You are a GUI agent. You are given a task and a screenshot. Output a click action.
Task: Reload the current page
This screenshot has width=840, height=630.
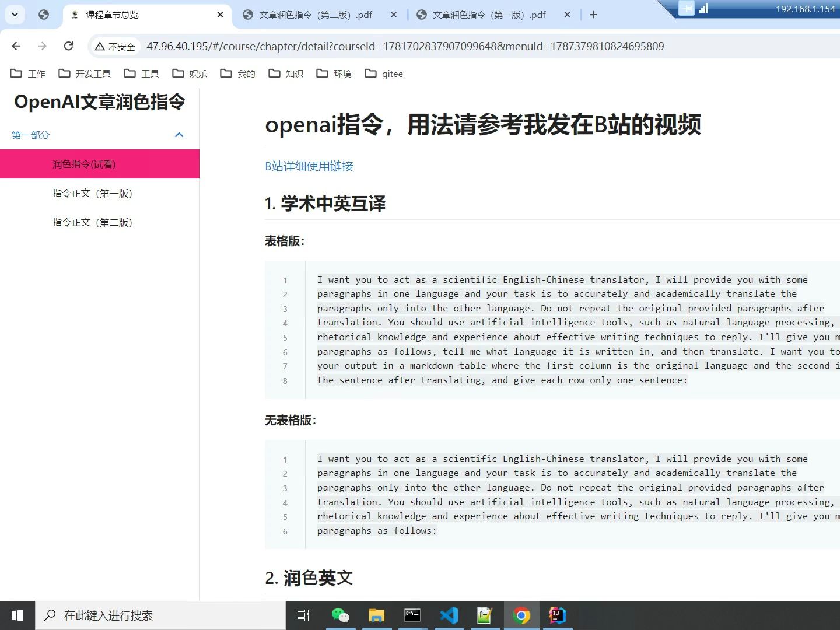(68, 46)
